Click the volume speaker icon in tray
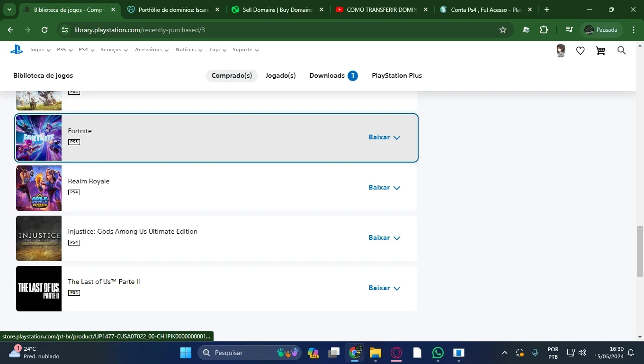This screenshot has height=364, width=644. [x=582, y=353]
